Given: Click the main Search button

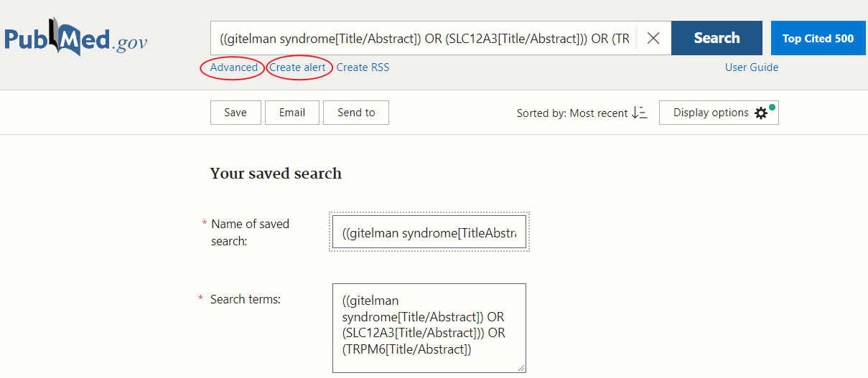Looking at the screenshot, I should tap(717, 38).
